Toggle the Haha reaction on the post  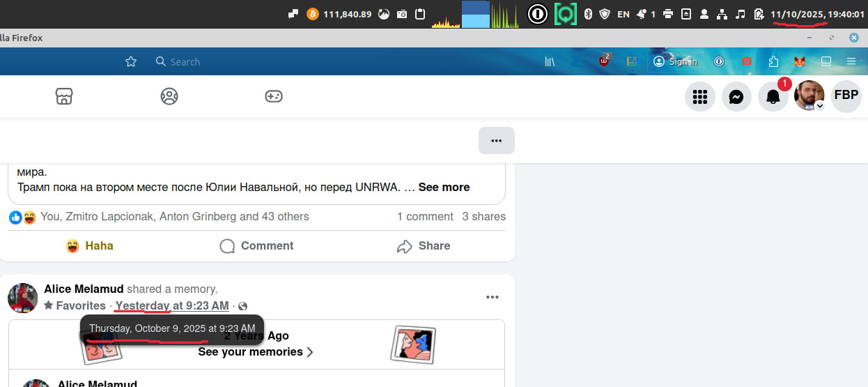pos(90,245)
